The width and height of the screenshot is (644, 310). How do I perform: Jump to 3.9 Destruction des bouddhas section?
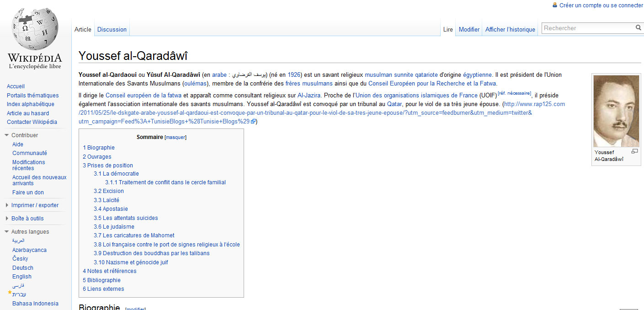(152, 253)
